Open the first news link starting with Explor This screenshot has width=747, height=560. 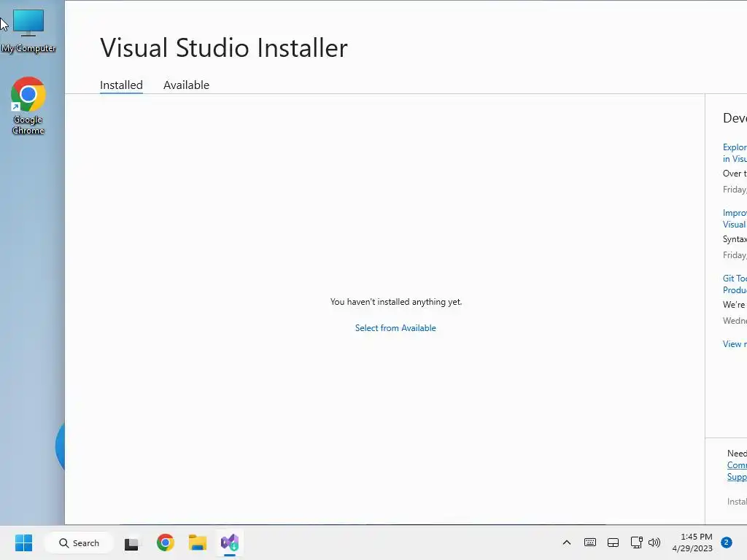[735, 153]
